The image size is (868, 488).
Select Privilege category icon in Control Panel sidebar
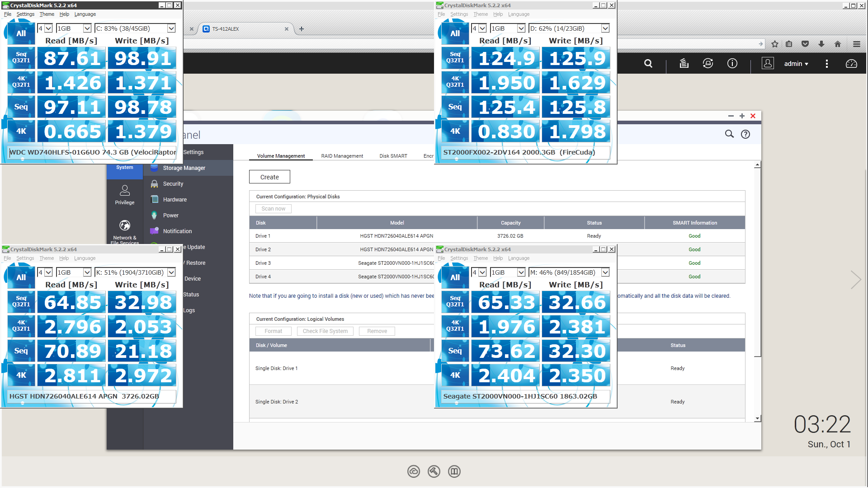[125, 190]
